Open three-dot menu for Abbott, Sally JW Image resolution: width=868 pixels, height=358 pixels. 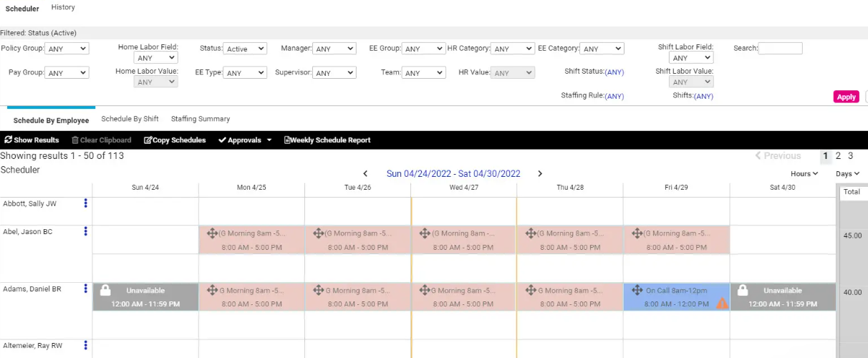86,203
